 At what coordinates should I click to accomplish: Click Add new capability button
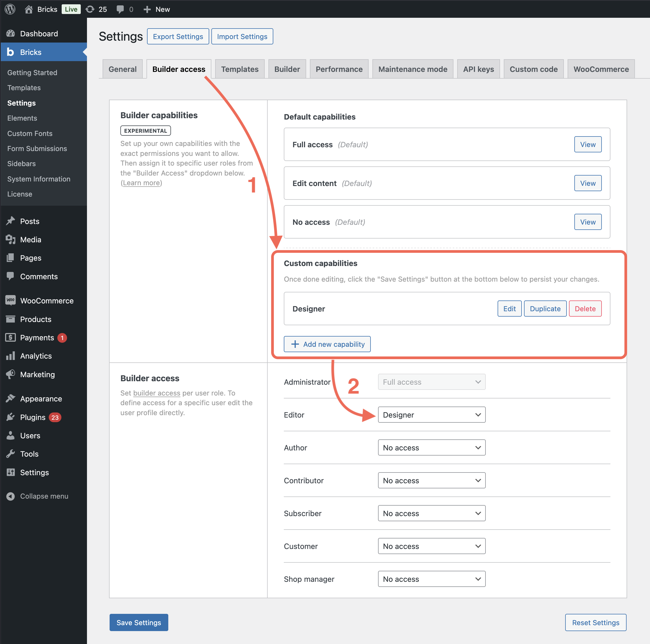pyautogui.click(x=327, y=344)
